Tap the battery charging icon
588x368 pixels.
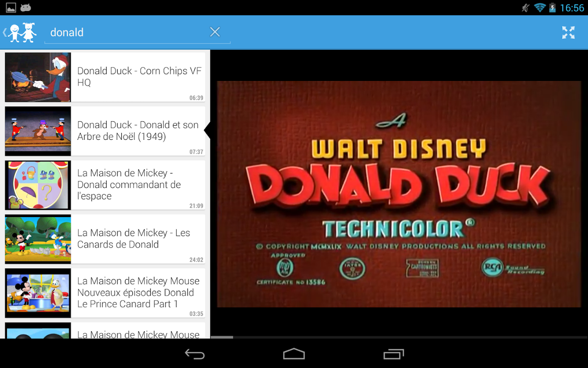coord(552,8)
